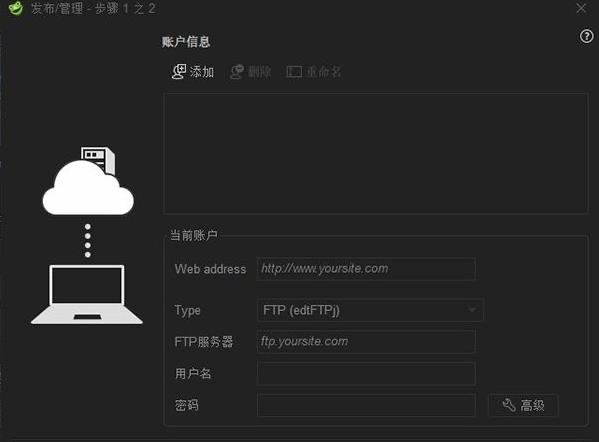Click the Web address label text
Screen dimensions: 599x442
click(210, 269)
